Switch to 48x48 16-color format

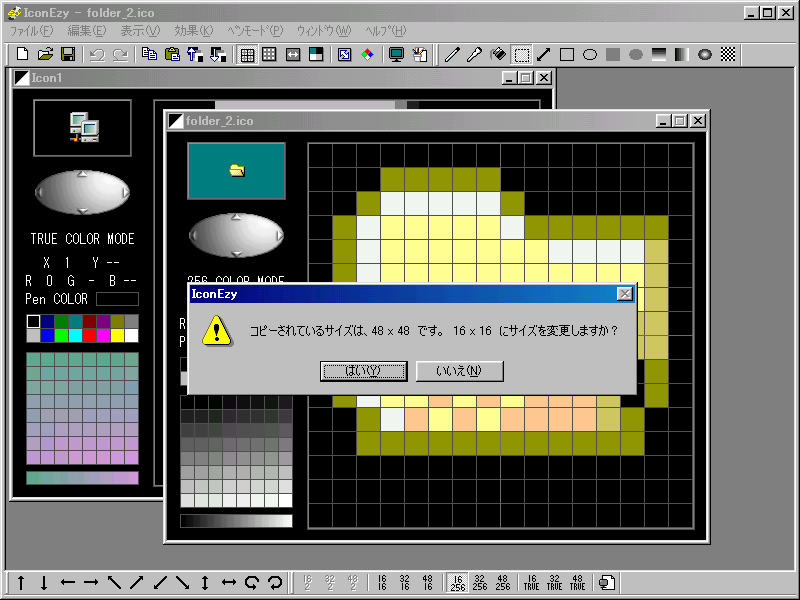[428, 583]
